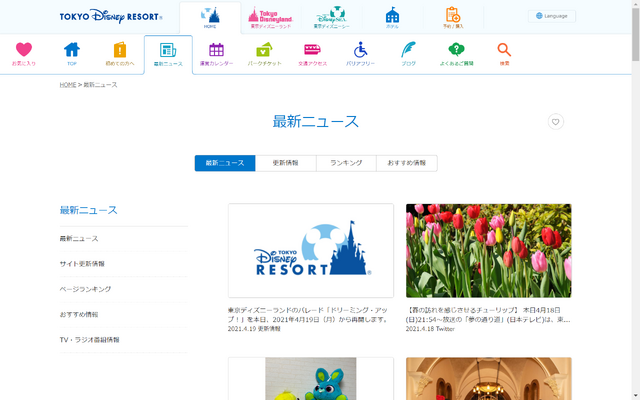Open サイト更新情報 sidebar link
Screen dimensions: 640x400
coord(82,264)
